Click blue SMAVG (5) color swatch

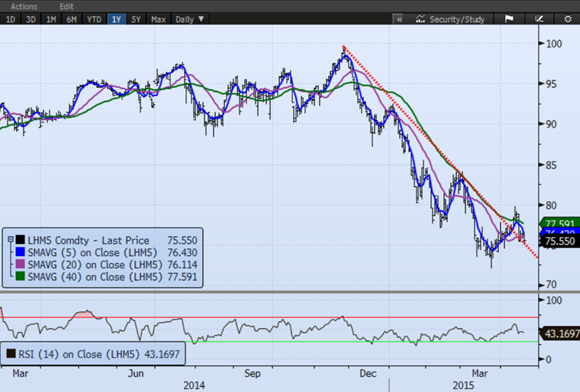coord(21,252)
